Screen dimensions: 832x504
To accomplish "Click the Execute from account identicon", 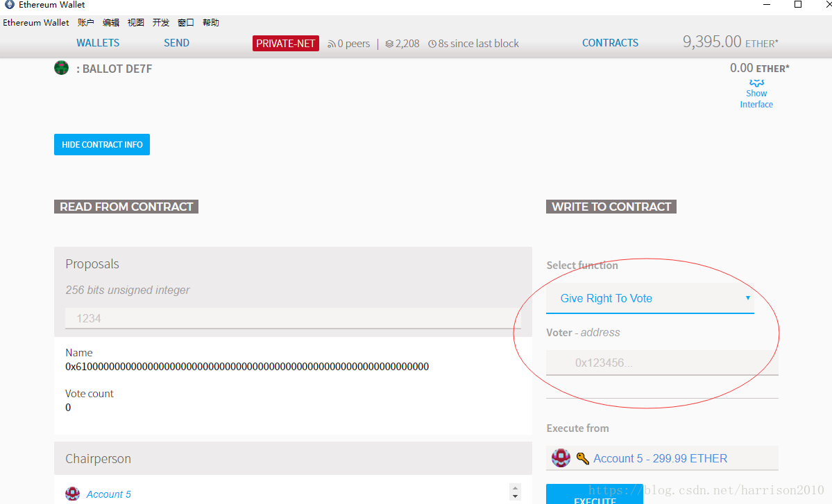I will 561,458.
